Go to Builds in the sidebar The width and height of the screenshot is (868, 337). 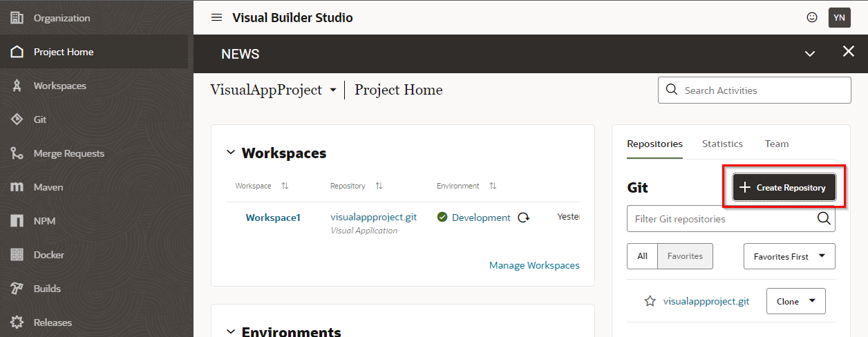click(x=47, y=289)
